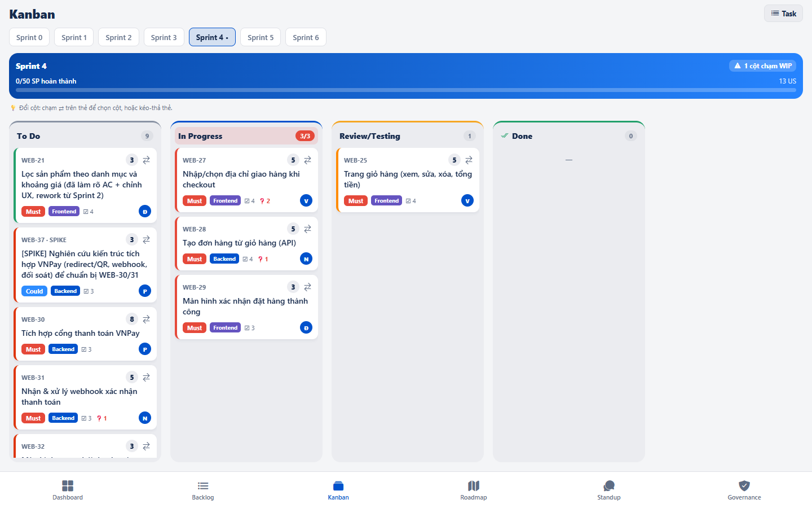
Task: Click move-column arrows on WEB-37 card
Action: [146, 240]
